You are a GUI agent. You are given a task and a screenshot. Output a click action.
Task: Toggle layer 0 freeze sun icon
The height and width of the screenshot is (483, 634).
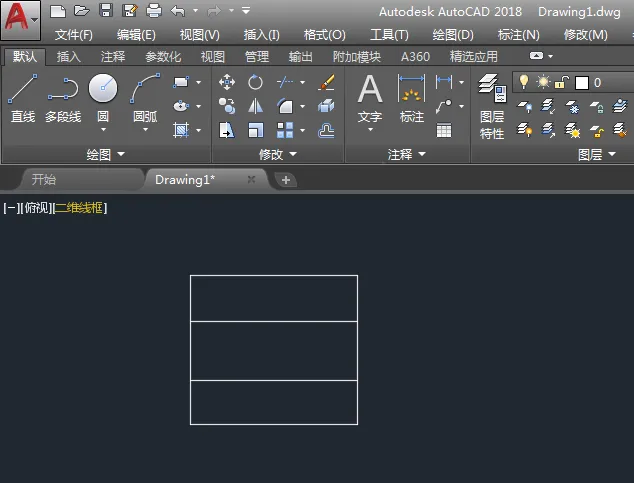543,82
